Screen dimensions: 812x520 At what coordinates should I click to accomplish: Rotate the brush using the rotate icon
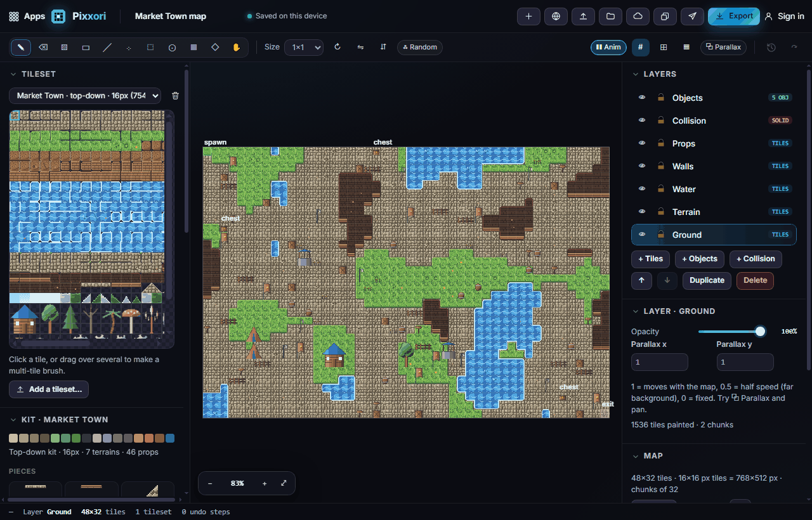click(337, 47)
